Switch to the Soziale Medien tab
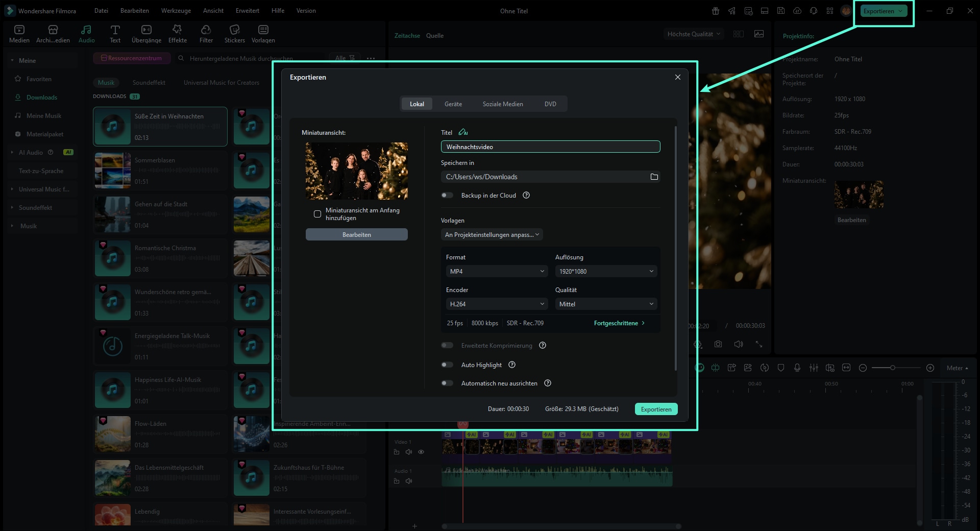This screenshot has width=980, height=531. [x=502, y=104]
